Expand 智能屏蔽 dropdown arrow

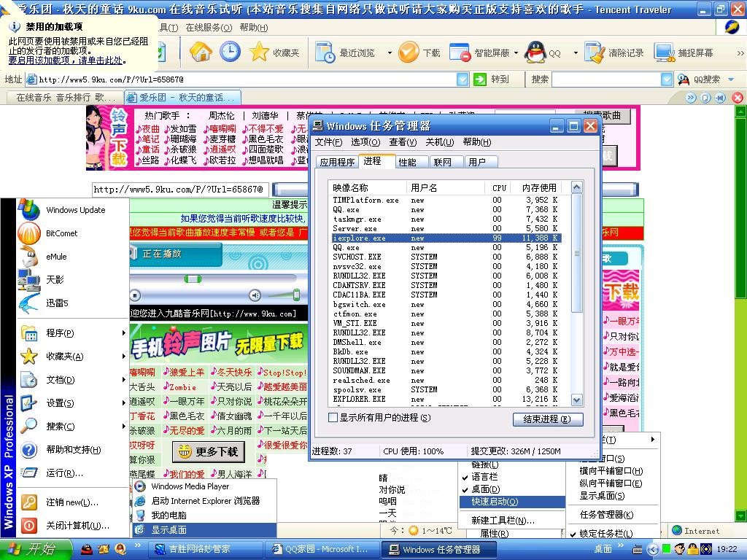(516, 52)
